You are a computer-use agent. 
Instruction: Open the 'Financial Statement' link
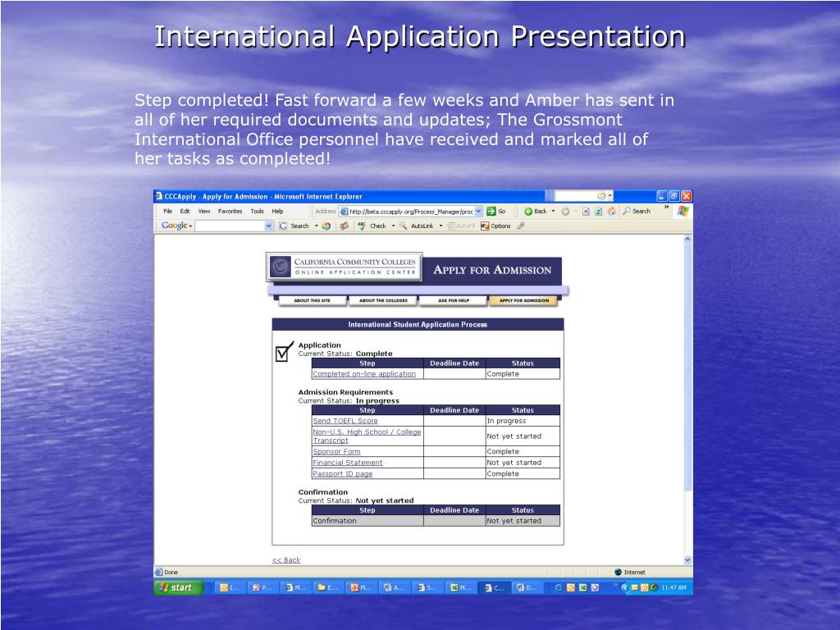coord(348,463)
